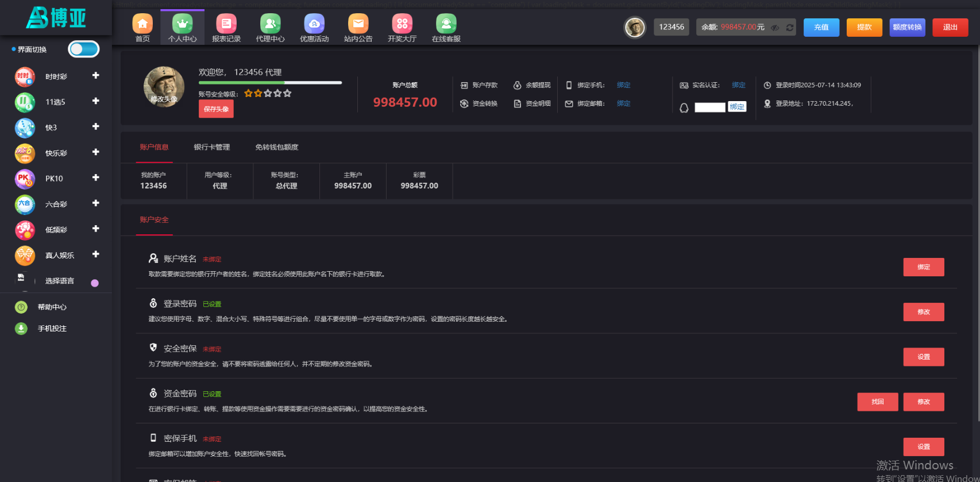Expand the 时时彩 category with its plus

point(96,76)
